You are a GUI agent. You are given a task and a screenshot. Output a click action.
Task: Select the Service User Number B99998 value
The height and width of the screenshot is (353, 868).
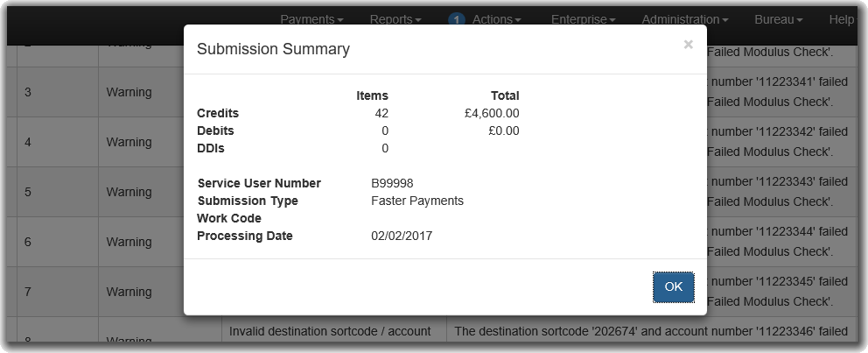(392, 183)
